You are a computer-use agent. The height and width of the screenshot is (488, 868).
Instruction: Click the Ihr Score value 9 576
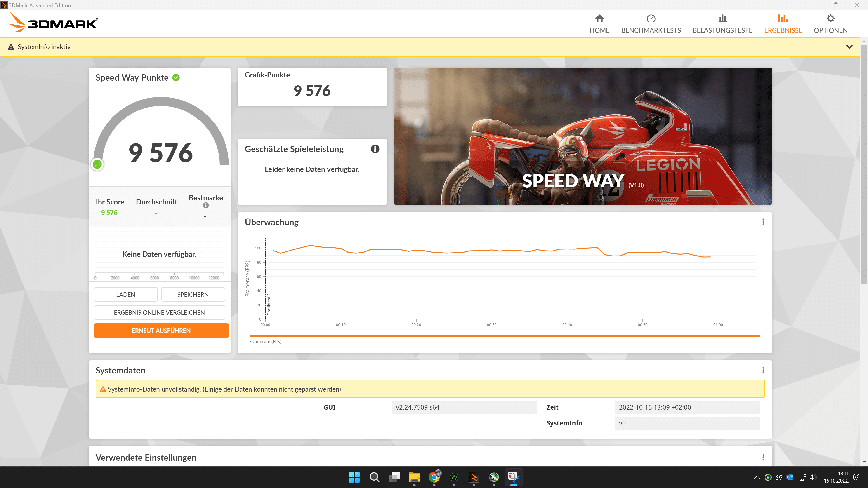pos(109,213)
